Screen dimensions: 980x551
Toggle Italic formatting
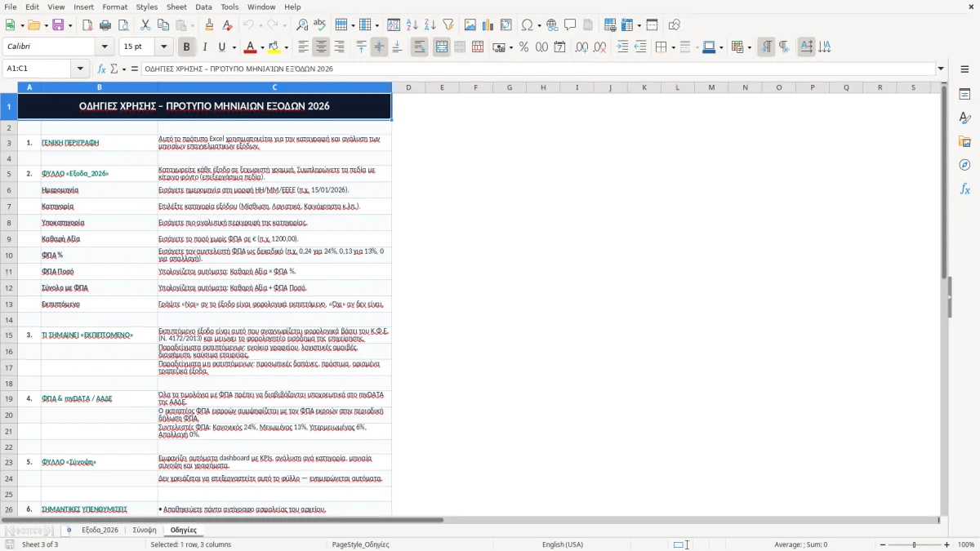point(204,47)
